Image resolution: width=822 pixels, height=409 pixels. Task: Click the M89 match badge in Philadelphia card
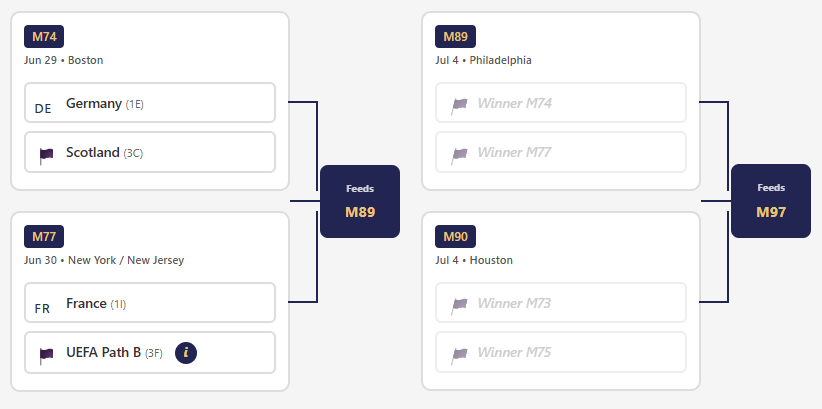tap(456, 37)
